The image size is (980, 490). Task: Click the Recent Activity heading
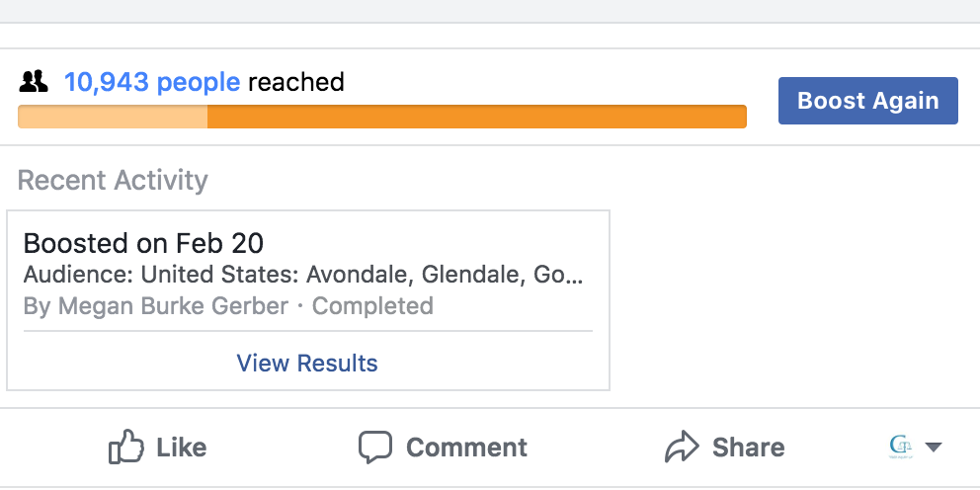coord(113,180)
